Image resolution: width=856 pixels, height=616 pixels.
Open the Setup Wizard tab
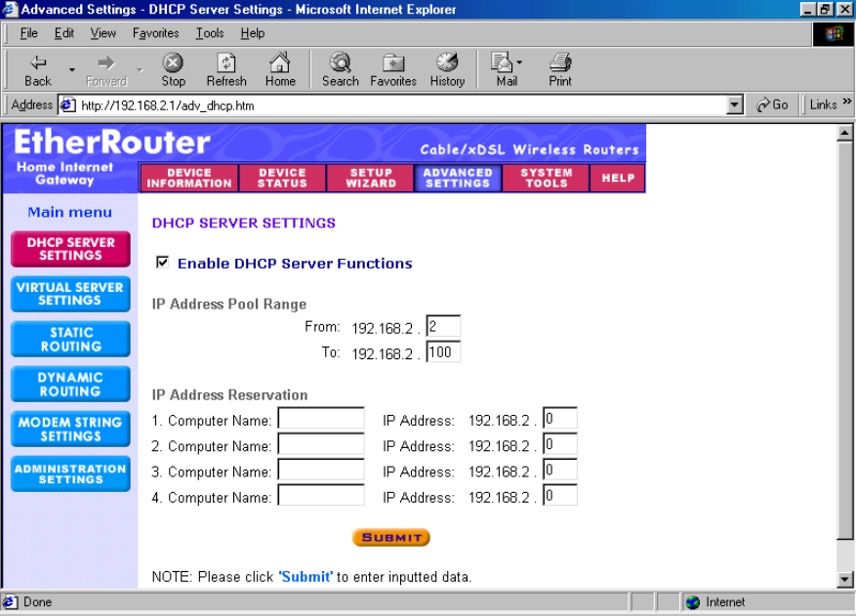pos(371,178)
